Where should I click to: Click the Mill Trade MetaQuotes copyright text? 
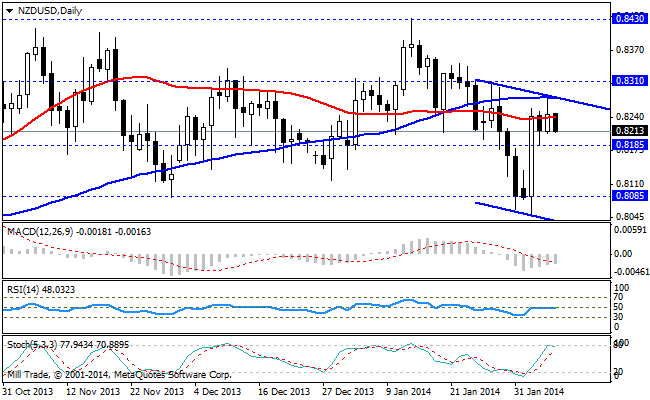coord(119,375)
